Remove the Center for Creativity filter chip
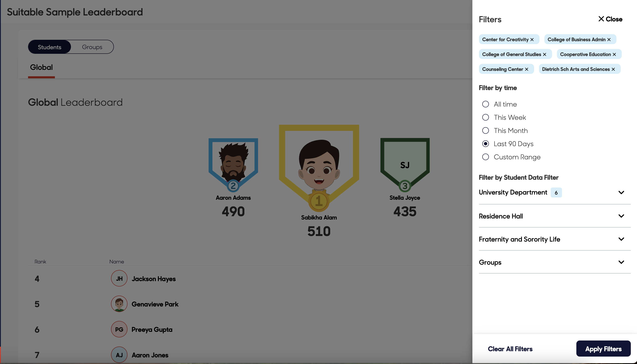Screen dimensions: 637x364 (x=532, y=40)
